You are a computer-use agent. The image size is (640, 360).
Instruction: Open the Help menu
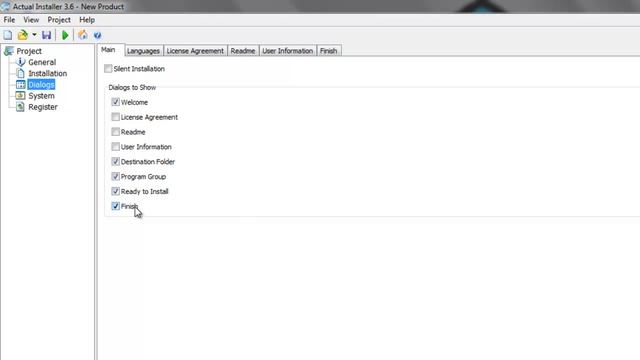tap(87, 20)
